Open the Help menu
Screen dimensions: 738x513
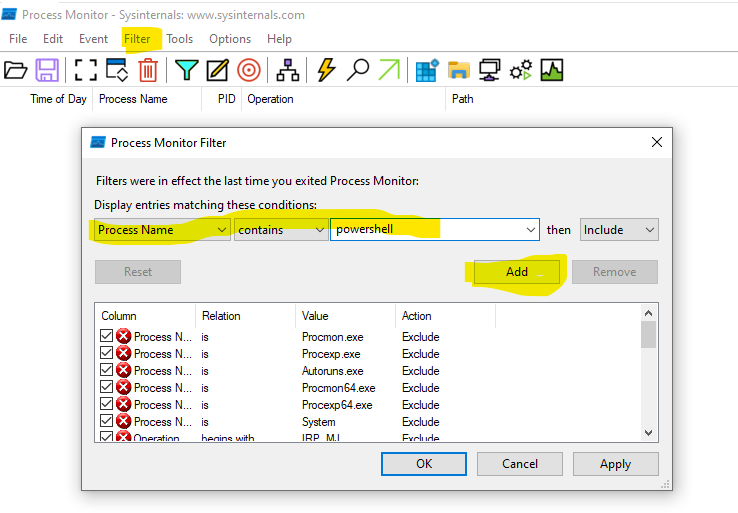click(279, 39)
